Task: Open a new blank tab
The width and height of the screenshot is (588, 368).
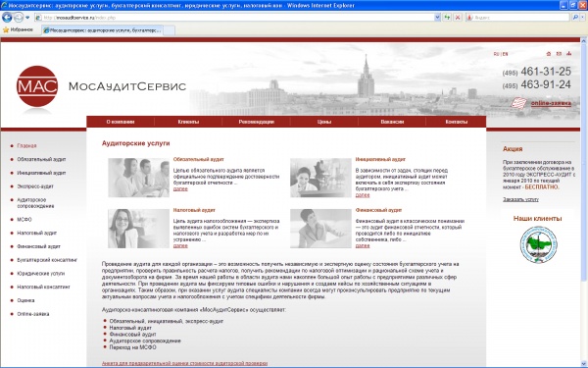Action: 170,30
